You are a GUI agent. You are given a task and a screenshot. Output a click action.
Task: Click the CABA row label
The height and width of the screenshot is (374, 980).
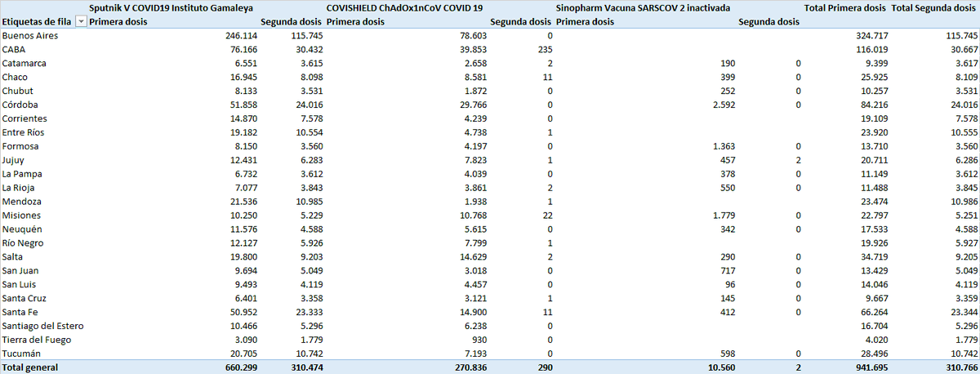click(x=14, y=50)
